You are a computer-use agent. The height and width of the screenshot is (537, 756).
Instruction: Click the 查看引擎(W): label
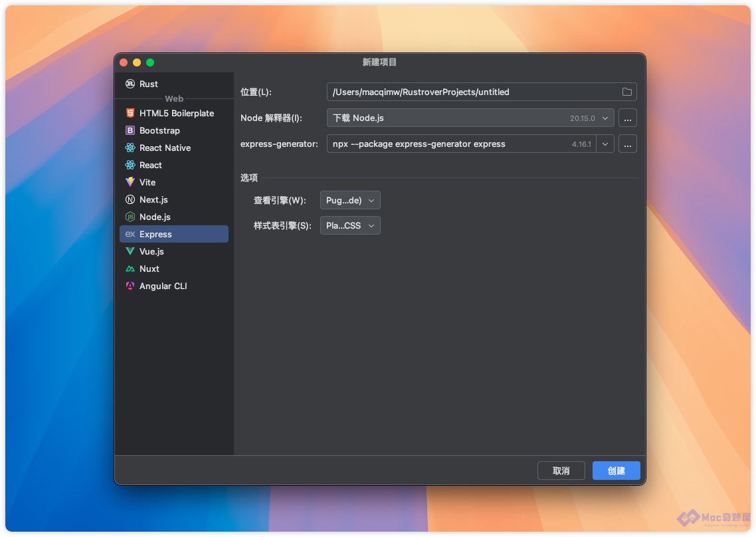280,200
